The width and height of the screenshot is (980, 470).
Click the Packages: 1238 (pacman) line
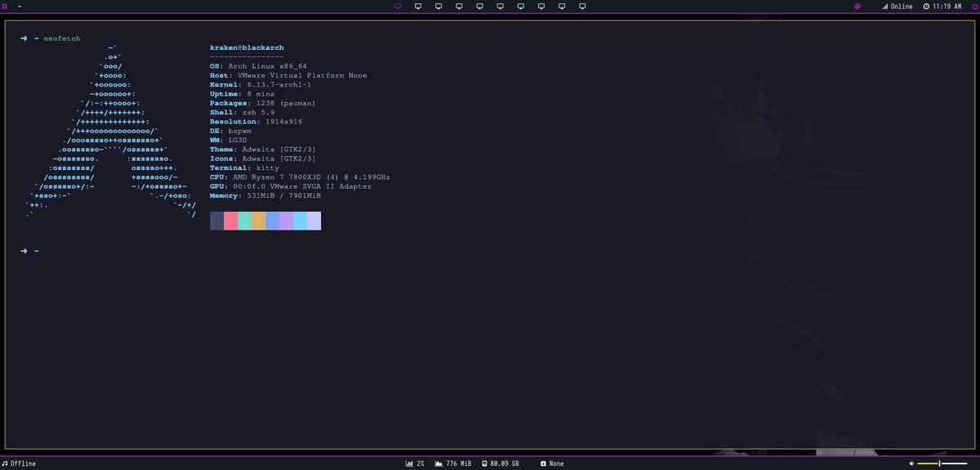pos(262,103)
